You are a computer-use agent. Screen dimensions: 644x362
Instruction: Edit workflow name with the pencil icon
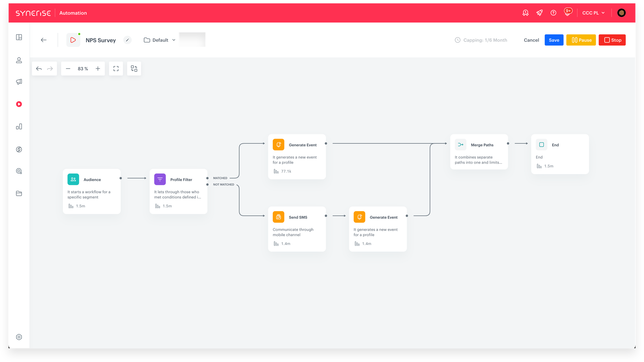coord(128,40)
